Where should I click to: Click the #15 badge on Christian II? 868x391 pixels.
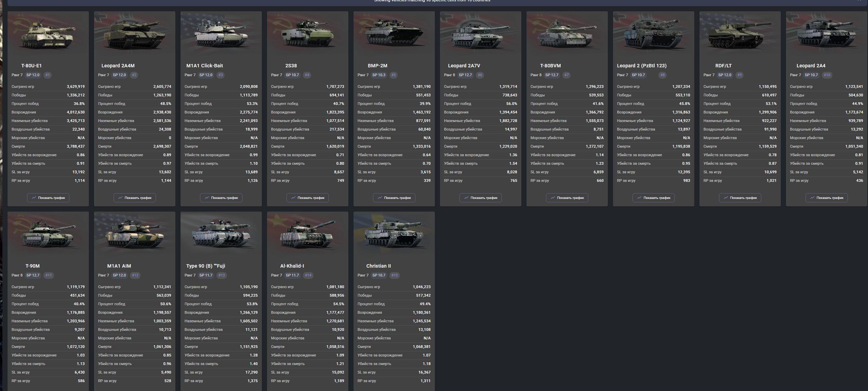tap(395, 275)
